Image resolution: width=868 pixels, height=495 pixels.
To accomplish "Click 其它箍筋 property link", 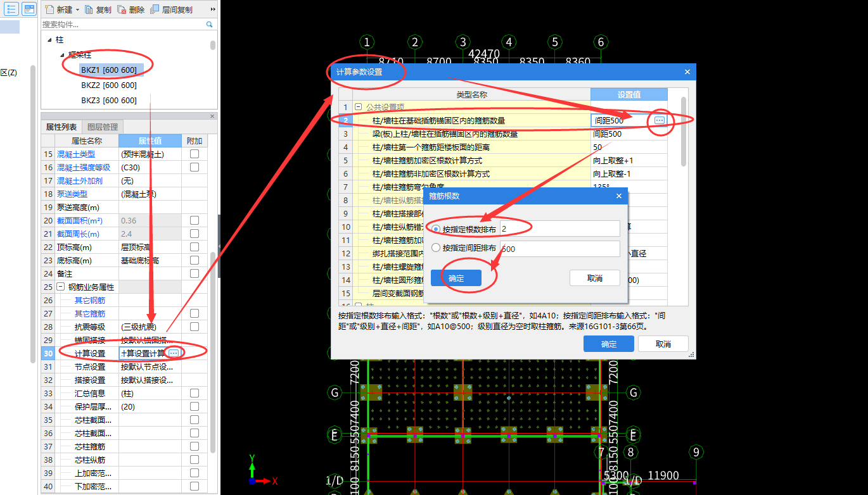I will click(90, 313).
